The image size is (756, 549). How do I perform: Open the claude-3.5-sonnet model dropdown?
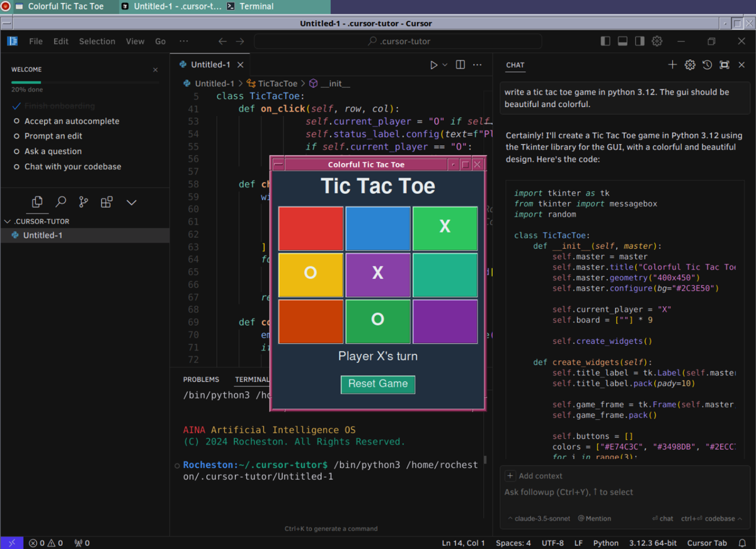(539, 519)
